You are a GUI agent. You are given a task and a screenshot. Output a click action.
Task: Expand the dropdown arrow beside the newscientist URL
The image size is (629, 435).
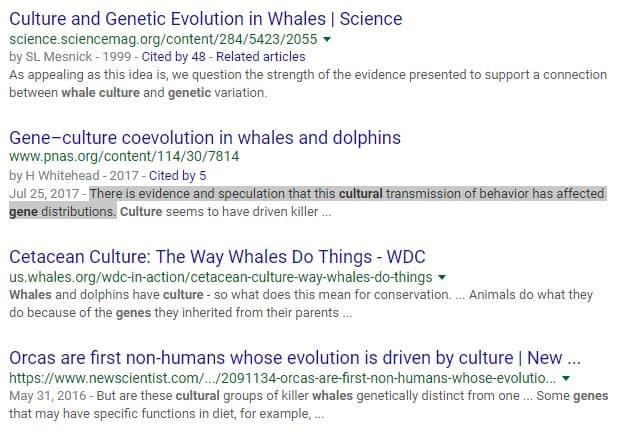coord(566,378)
